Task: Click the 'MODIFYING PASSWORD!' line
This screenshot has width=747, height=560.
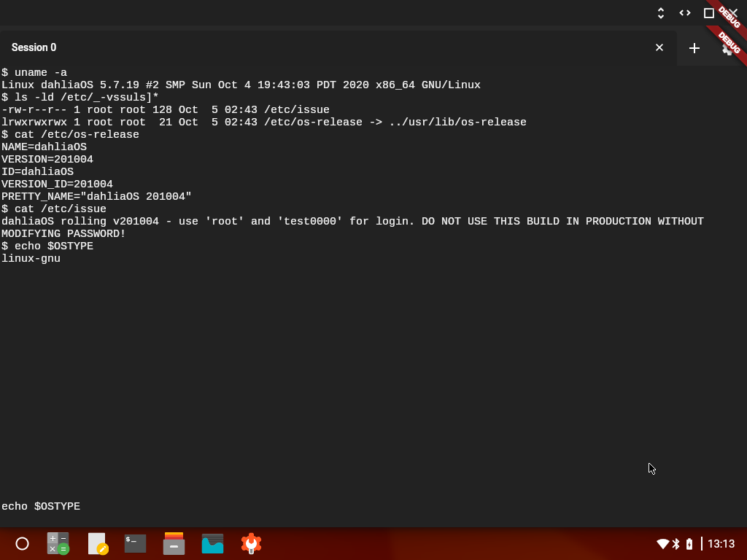Action: click(63, 233)
